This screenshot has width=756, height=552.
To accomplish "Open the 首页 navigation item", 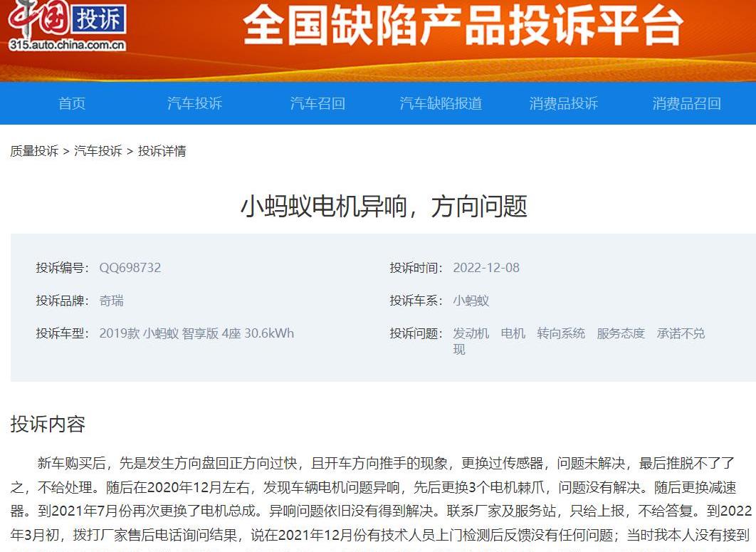I will pos(72,103).
